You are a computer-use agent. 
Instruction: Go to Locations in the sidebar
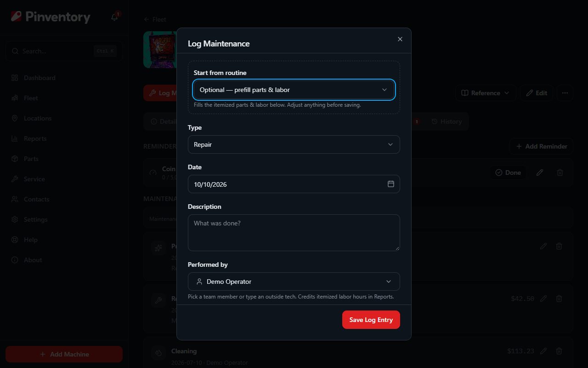[x=64, y=118]
